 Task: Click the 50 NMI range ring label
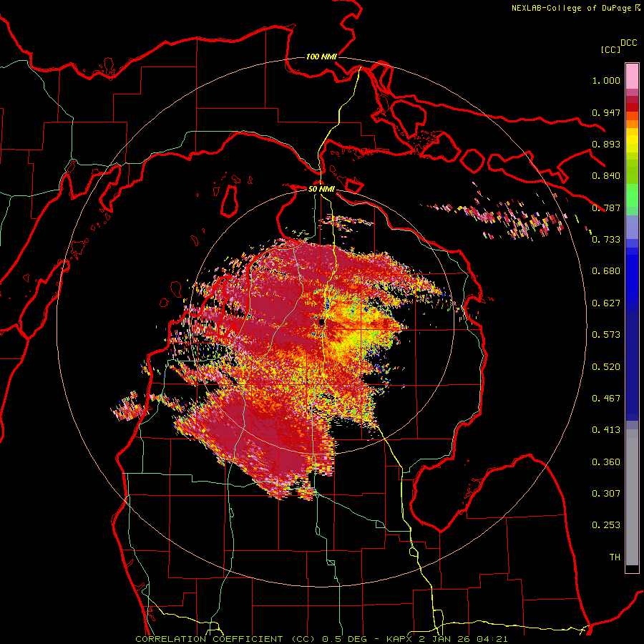[321, 189]
